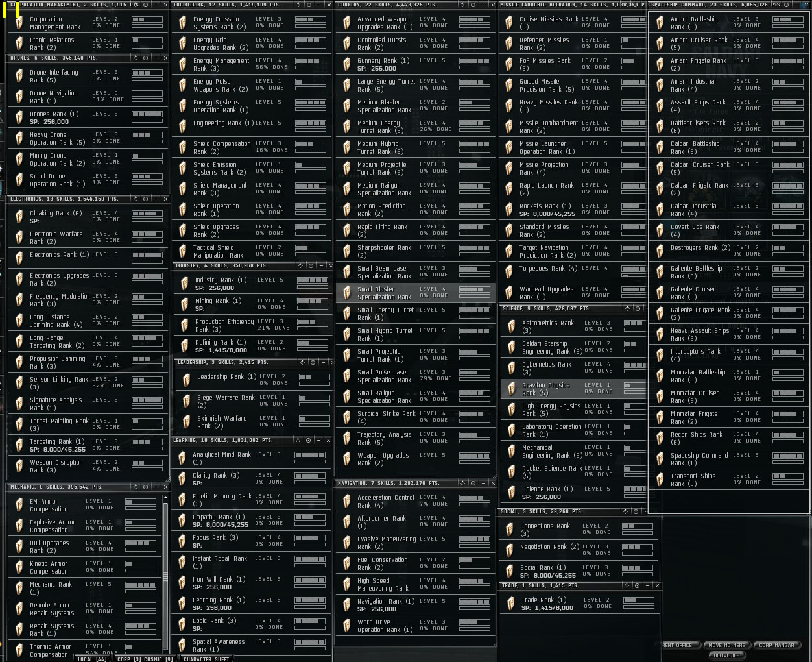Image resolution: width=812 pixels, height=662 pixels.
Task: Toggle the pin icon on Science window
Action: pyautogui.click(x=627, y=308)
